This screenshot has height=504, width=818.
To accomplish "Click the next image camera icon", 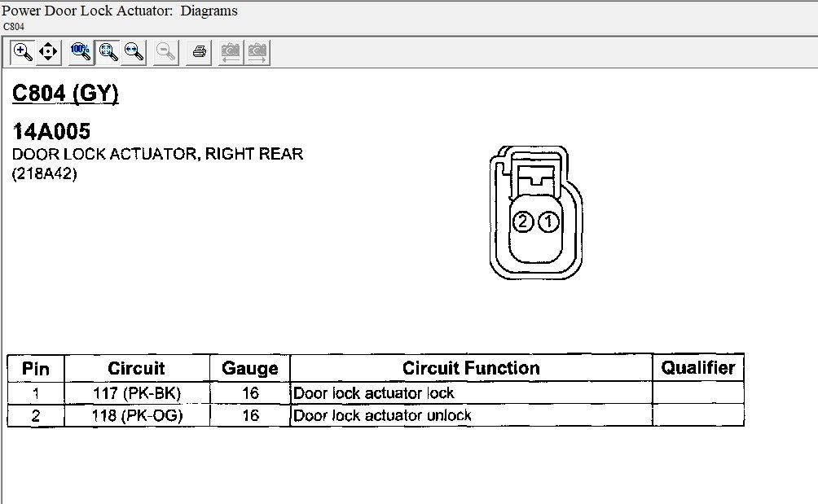I will 257,53.
